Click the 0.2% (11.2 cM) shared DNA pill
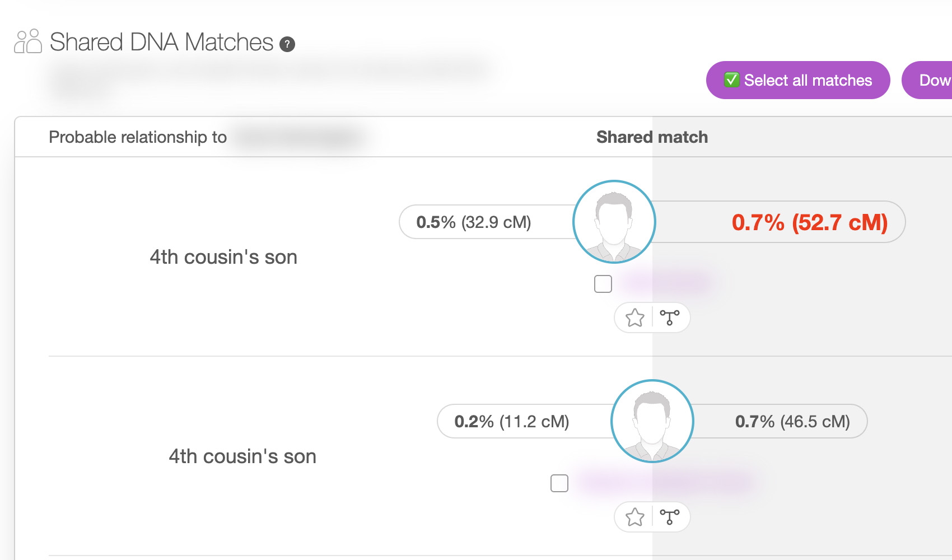Viewport: 952px width, 560px height. click(512, 422)
